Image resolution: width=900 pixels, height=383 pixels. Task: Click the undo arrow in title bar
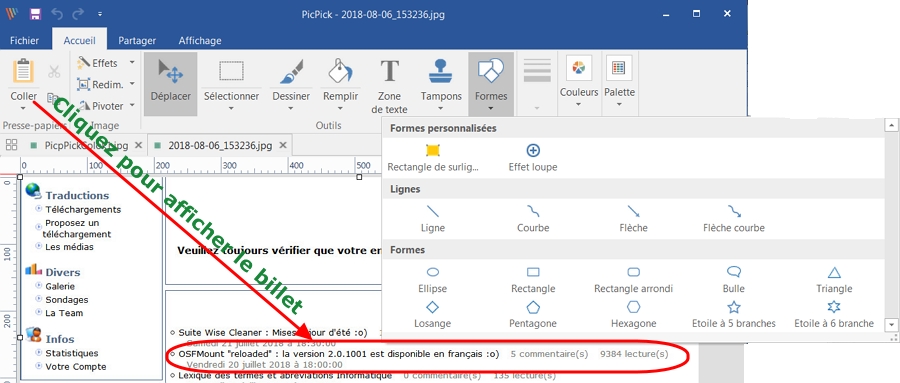57,14
